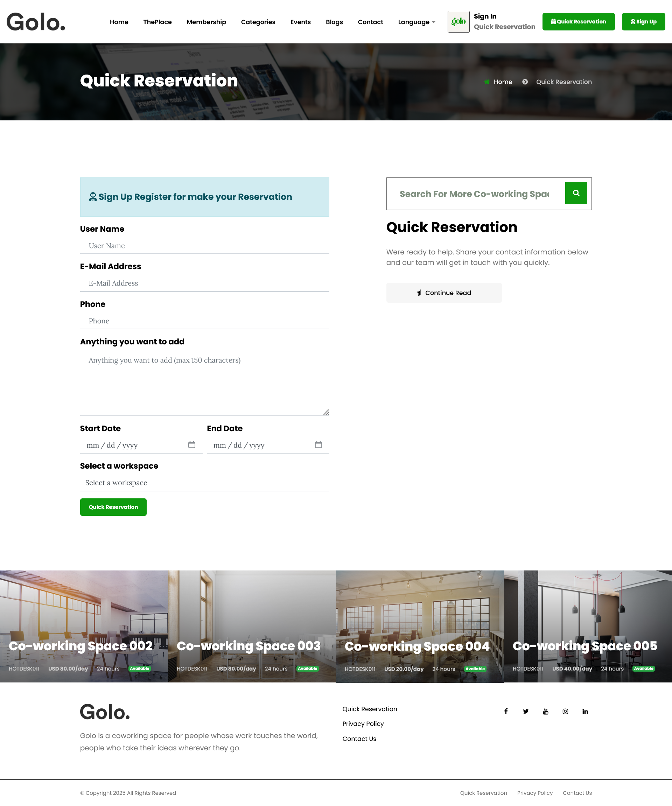
Task: Submit the form with the Quick Reservation button
Action: [113, 507]
